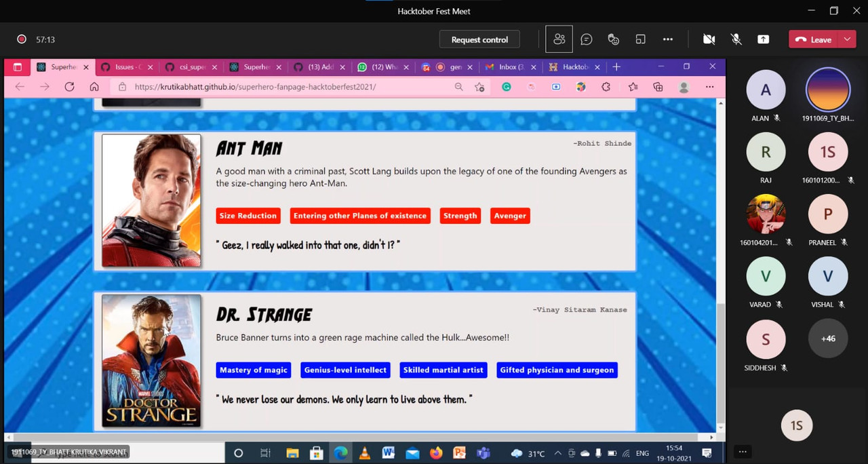Click the Ant Man heading

(x=249, y=148)
